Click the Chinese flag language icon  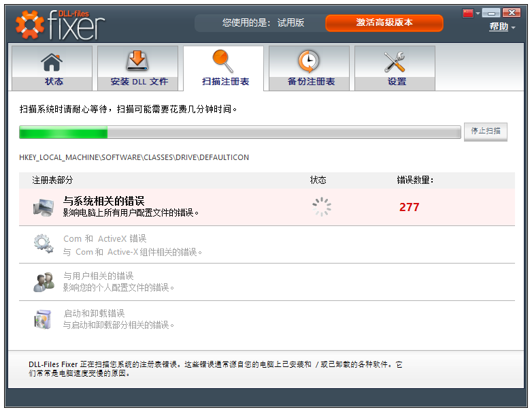coord(468,13)
